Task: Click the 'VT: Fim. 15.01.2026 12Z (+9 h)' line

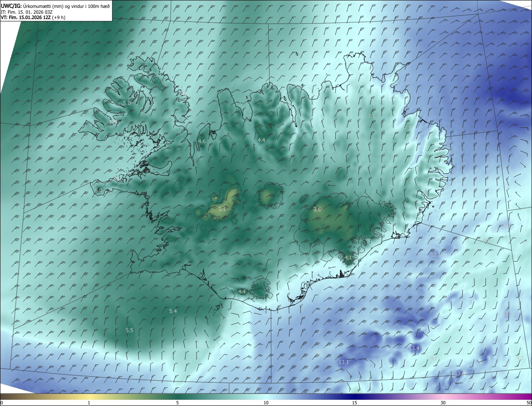Action: [x=33, y=17]
